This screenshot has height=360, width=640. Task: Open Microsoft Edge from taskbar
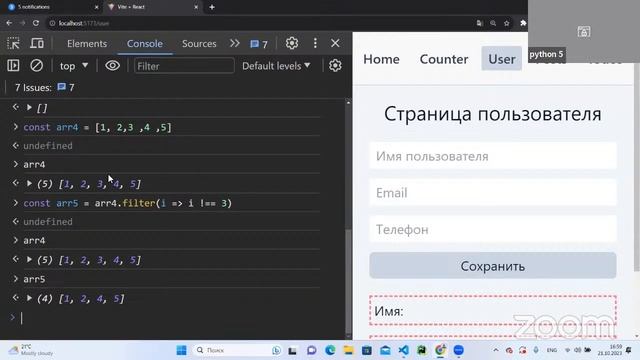330,350
